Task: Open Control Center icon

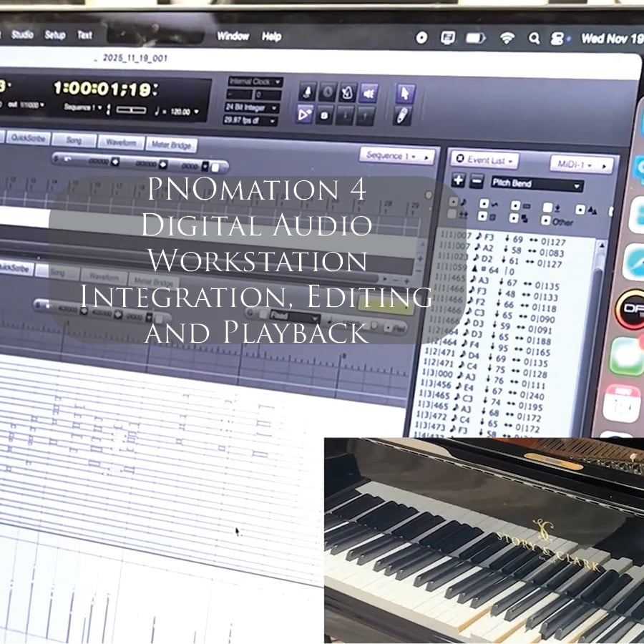Action: 557,39
